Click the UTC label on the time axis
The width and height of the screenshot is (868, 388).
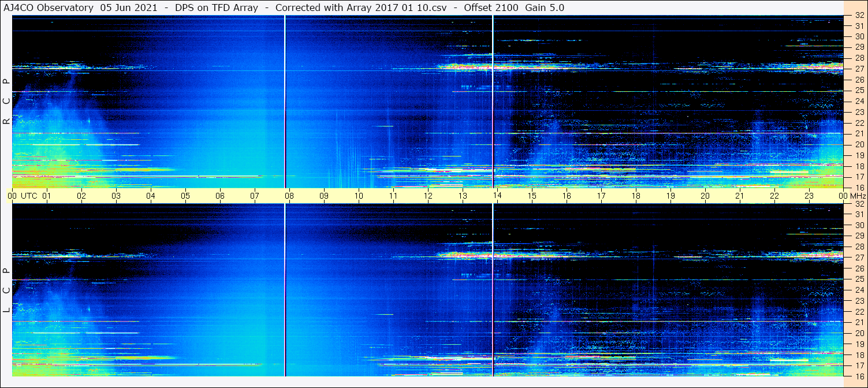[x=29, y=196]
